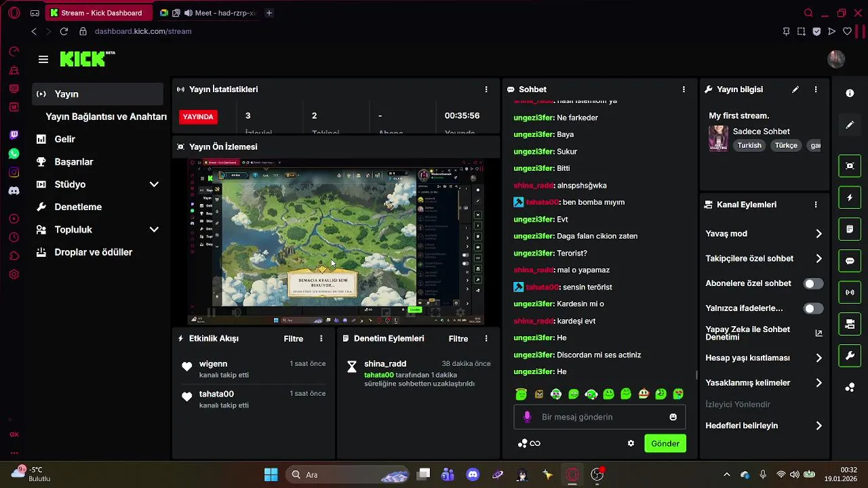This screenshot has height=488, width=868.
Task: Open Takipçilere özel sohbet options arrow
Action: point(818,258)
